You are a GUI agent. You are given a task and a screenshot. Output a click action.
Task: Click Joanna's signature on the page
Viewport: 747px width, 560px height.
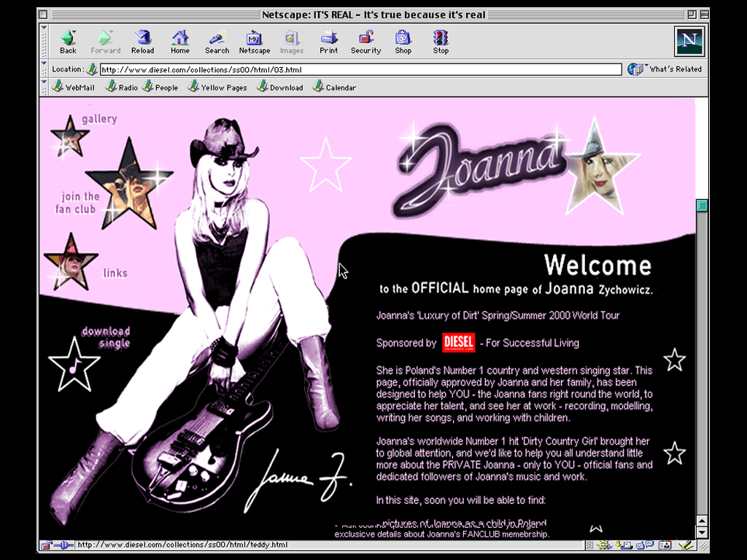pos(298,480)
